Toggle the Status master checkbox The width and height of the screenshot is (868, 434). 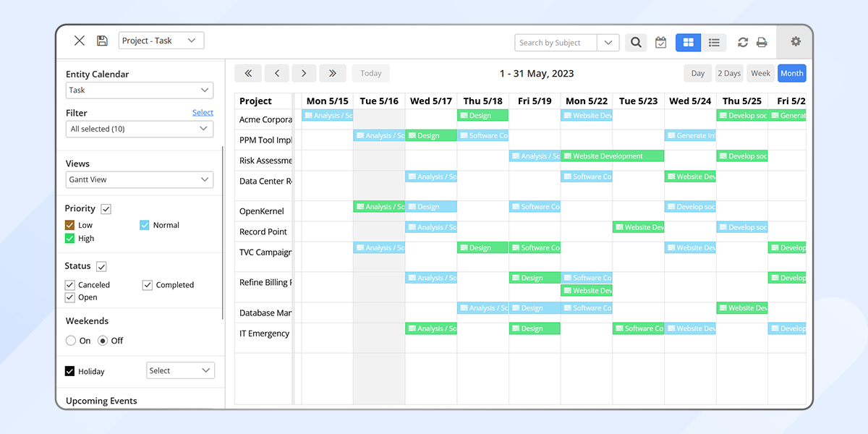point(101,266)
